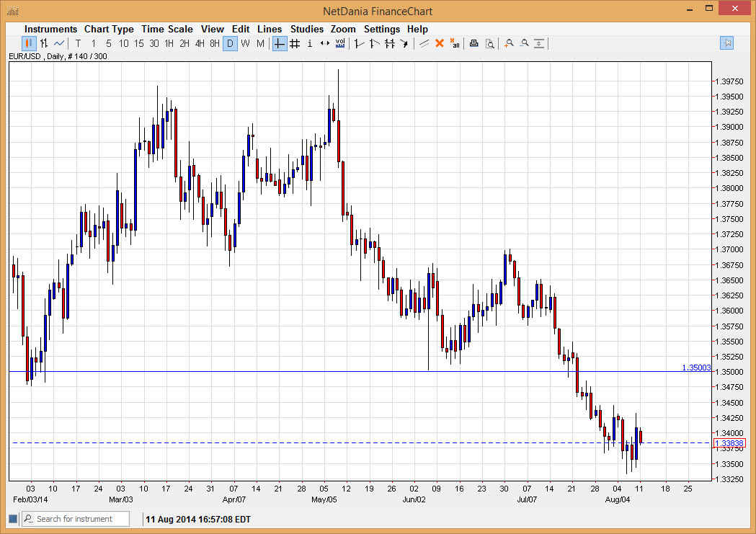Select the trend line drawing tool
Viewport: 756px width, 534px height.
[x=358, y=43]
